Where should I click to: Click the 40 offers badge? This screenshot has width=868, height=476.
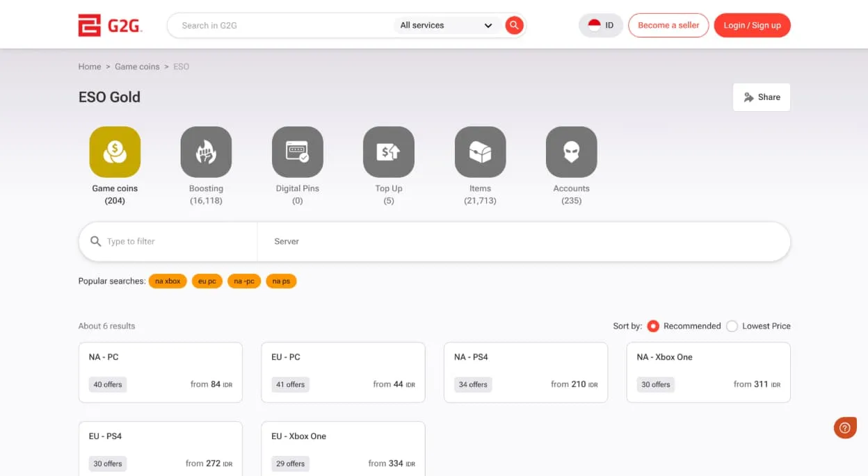(x=108, y=384)
